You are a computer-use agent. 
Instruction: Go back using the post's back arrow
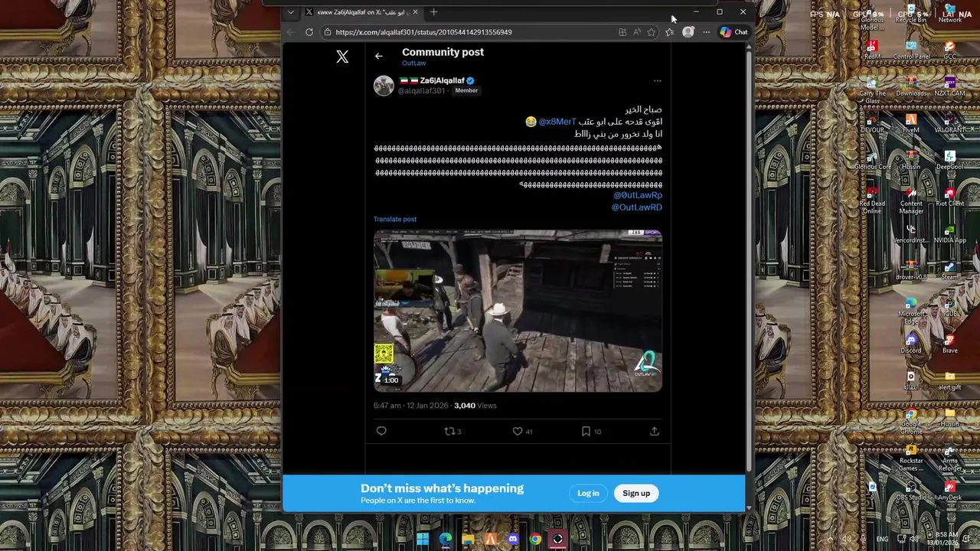coord(378,56)
